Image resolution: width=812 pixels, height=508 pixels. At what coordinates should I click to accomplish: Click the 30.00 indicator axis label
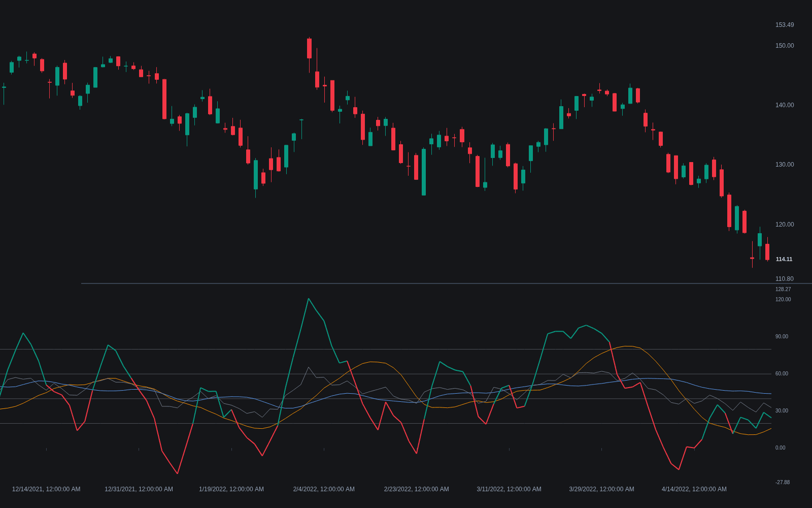click(x=782, y=411)
